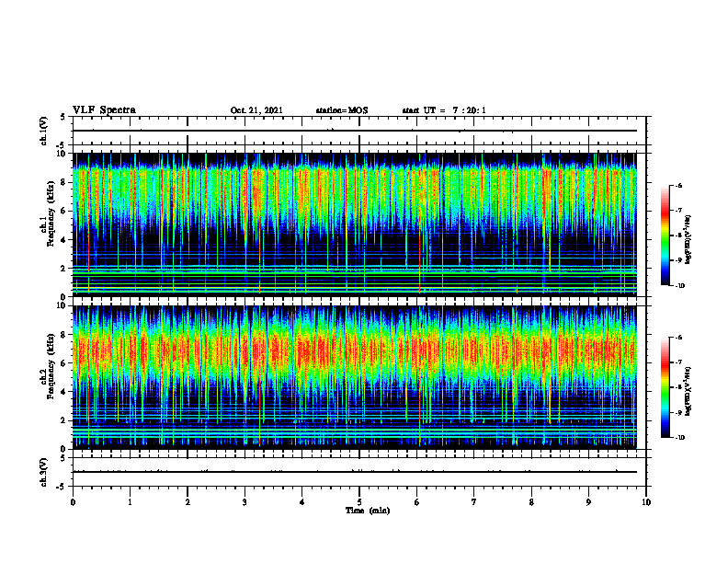Click the "4" kHz tick of ch.2 spectrogram
The image size is (728, 563).
point(65,392)
